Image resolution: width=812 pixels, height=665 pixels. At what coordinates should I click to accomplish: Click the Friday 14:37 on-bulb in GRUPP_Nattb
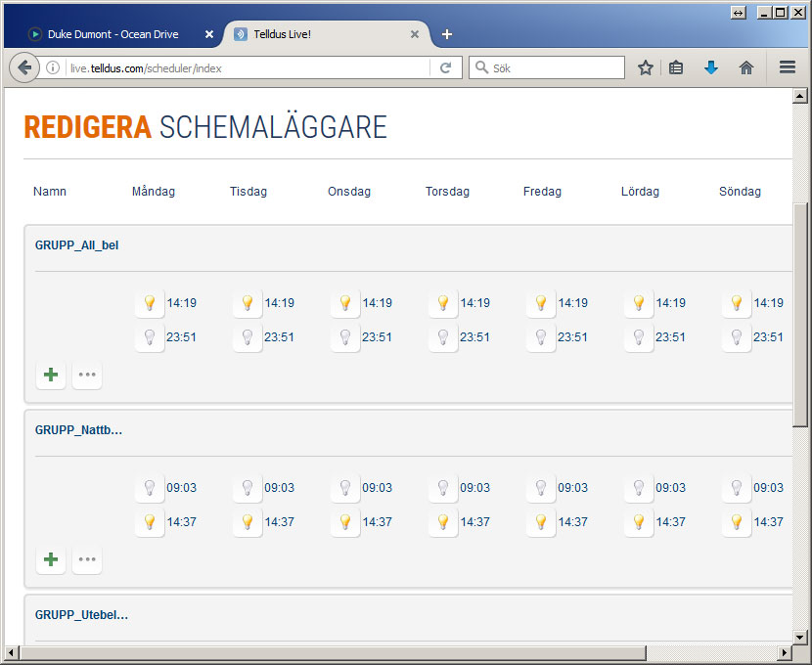pos(541,522)
